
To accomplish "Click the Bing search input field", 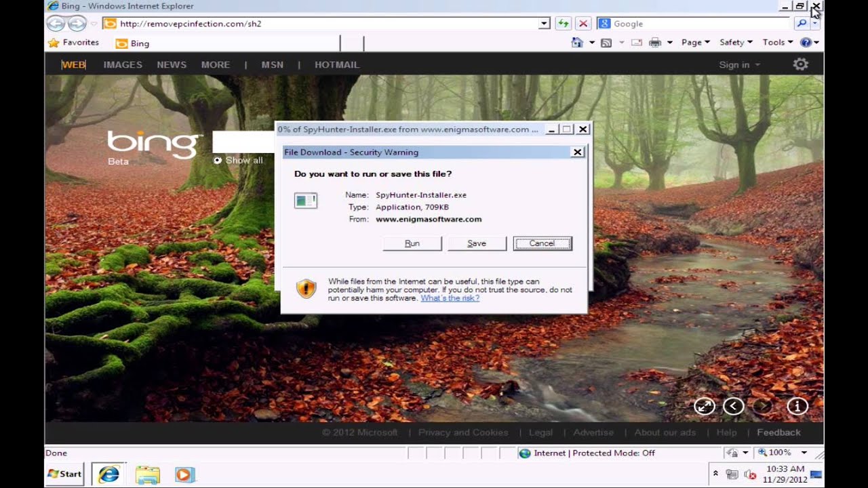I will [x=244, y=142].
